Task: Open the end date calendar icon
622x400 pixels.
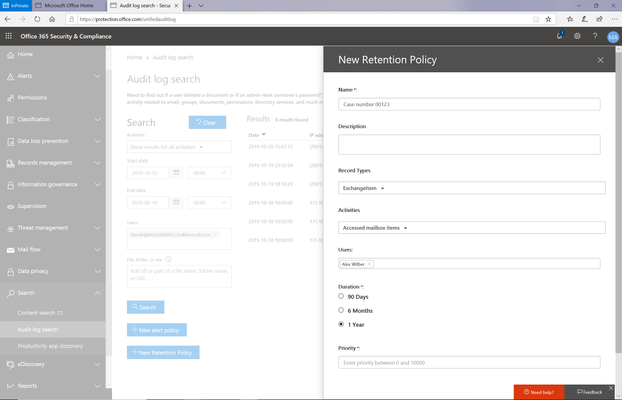Action: (177, 202)
